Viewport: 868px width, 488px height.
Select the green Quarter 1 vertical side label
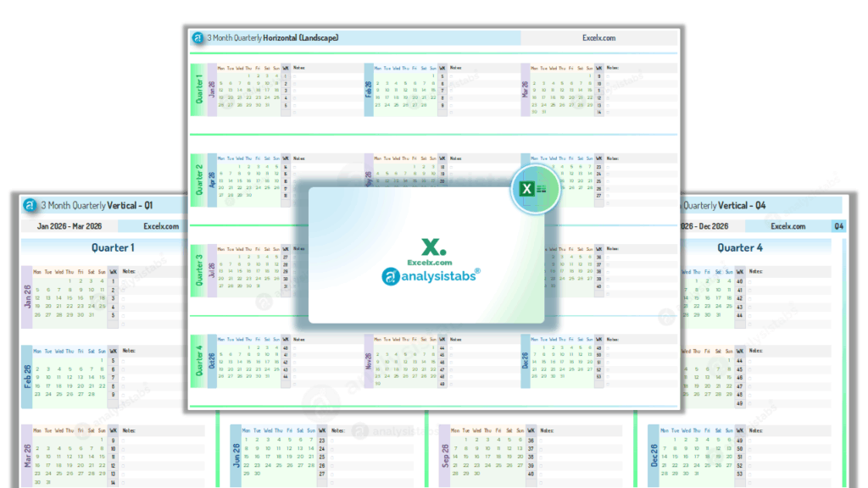[199, 87]
